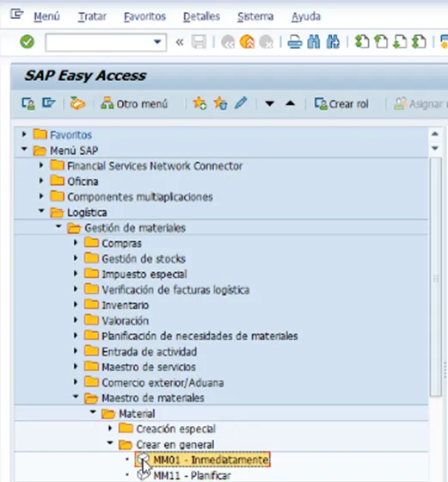Select MM11 - Planificar transaction
Viewport: 448px width, 482px height.
(x=192, y=475)
